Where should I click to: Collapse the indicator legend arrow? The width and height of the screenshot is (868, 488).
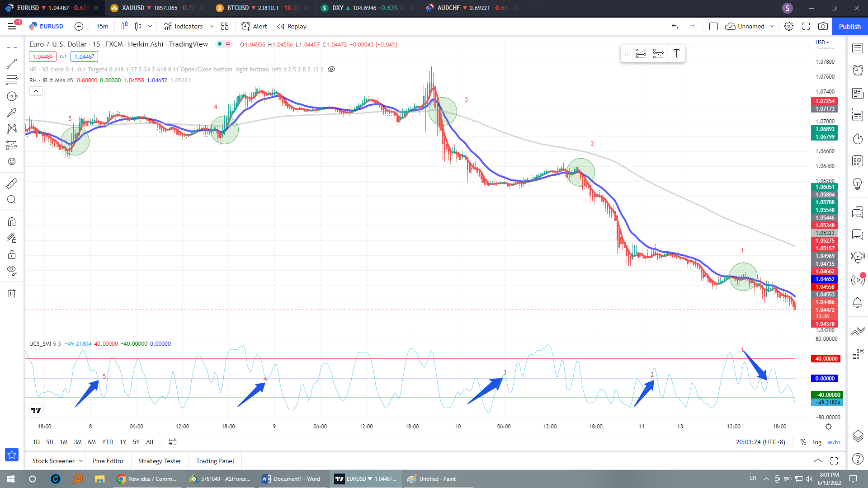pyautogui.click(x=36, y=91)
